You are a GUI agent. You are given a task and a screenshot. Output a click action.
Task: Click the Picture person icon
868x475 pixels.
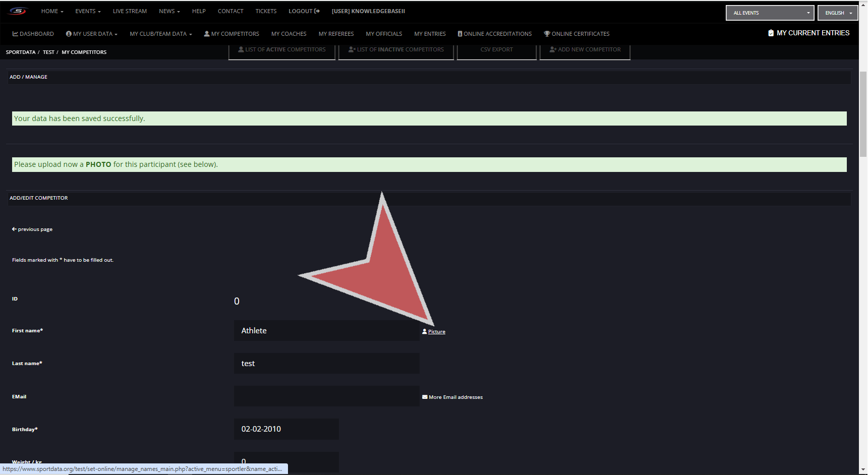click(x=425, y=331)
